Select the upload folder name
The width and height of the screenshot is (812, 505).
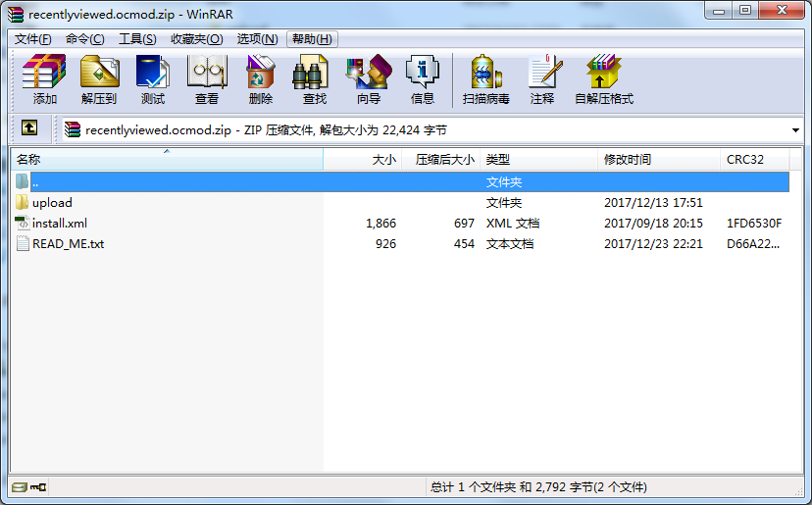point(52,203)
